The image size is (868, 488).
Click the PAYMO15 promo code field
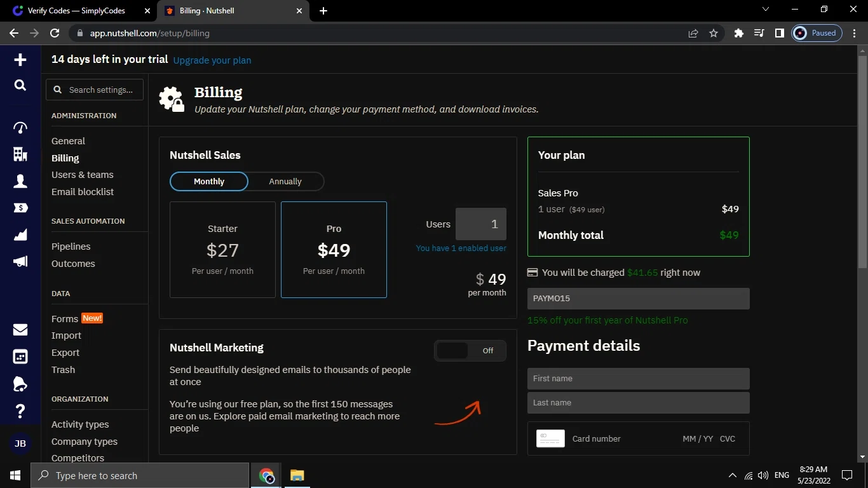click(x=639, y=299)
